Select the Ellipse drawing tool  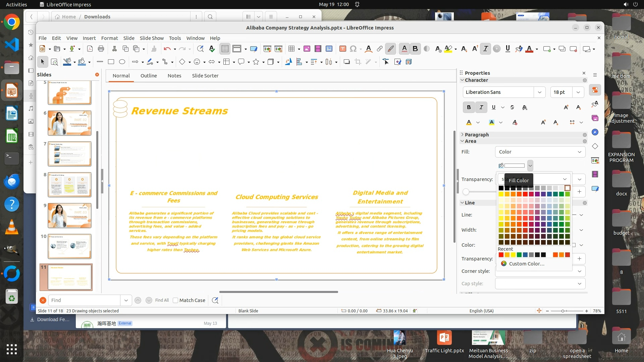click(x=122, y=62)
